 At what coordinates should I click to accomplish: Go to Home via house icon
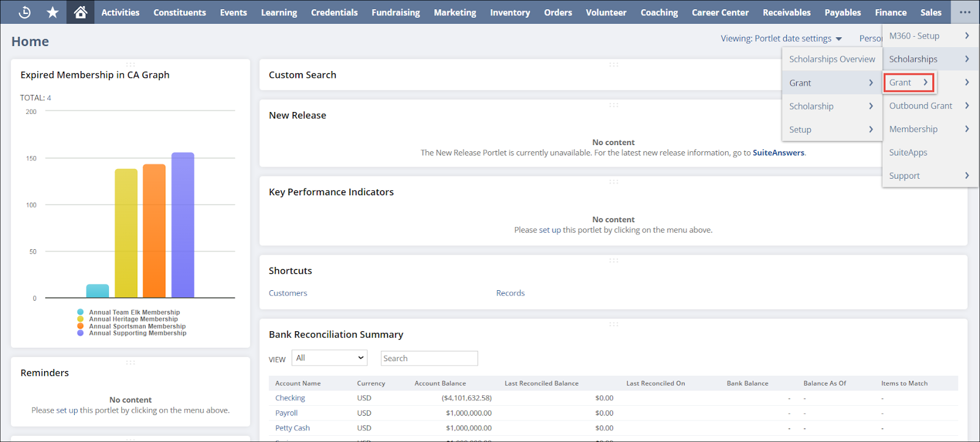[80, 12]
